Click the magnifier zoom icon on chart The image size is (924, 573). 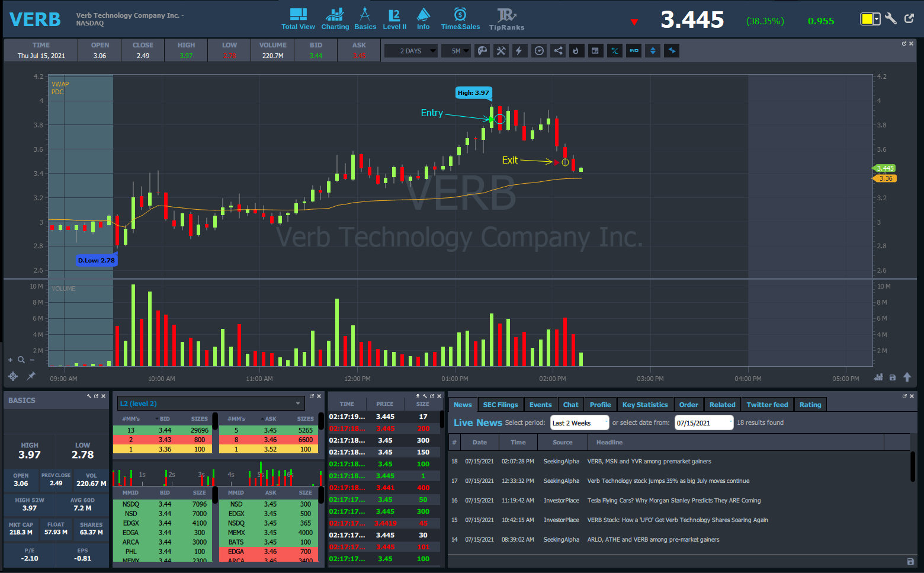pyautogui.click(x=21, y=360)
